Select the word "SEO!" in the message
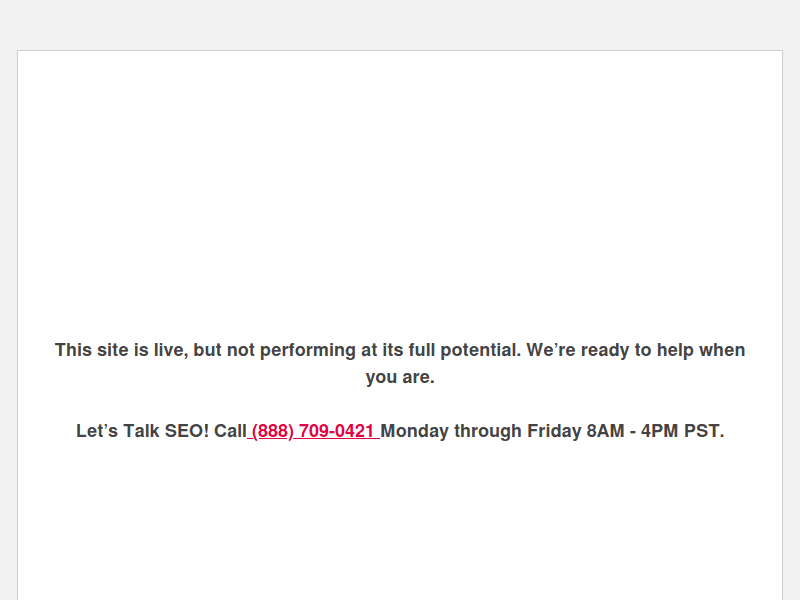This screenshot has height=600, width=800. click(x=187, y=431)
